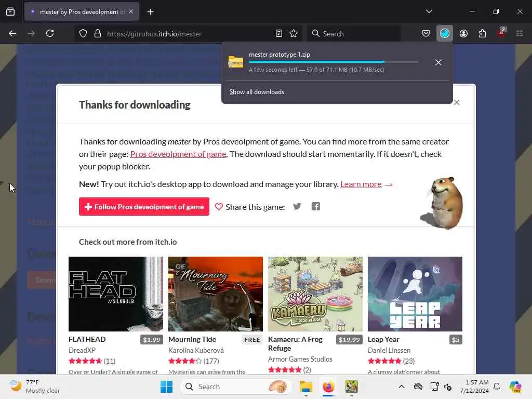The height and width of the screenshot is (399, 532).
Task: Open the Firefox account icon
Action: tap(463, 34)
